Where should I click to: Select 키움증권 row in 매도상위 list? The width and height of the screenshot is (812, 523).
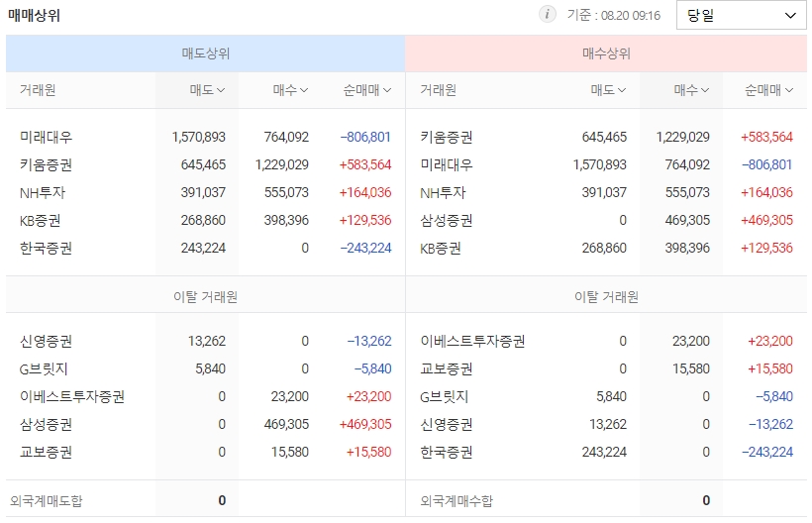206,164
